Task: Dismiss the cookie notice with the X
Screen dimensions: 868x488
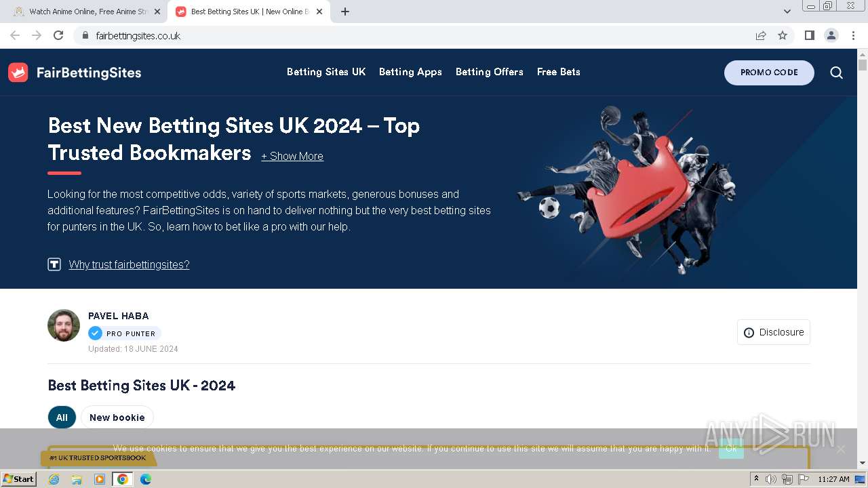Action: pos(841,449)
